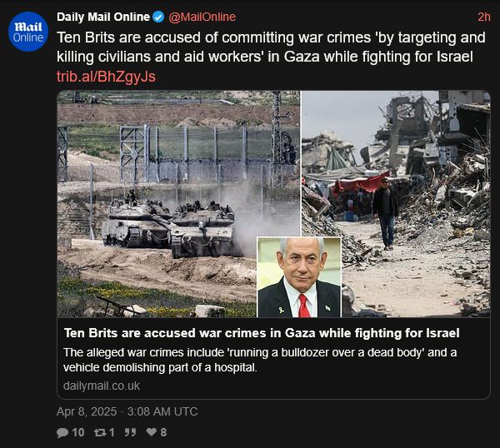Open the card description about alleged war crimes
This screenshot has width=500, height=448.
260,360
